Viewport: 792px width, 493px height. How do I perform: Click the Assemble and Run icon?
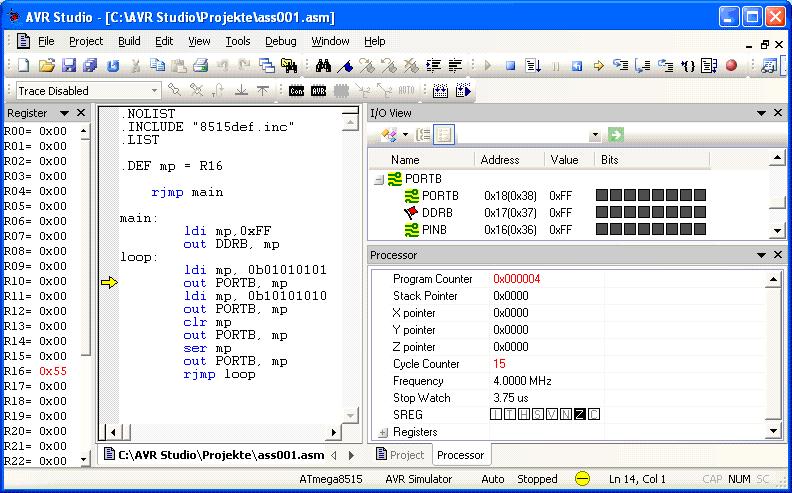463,91
